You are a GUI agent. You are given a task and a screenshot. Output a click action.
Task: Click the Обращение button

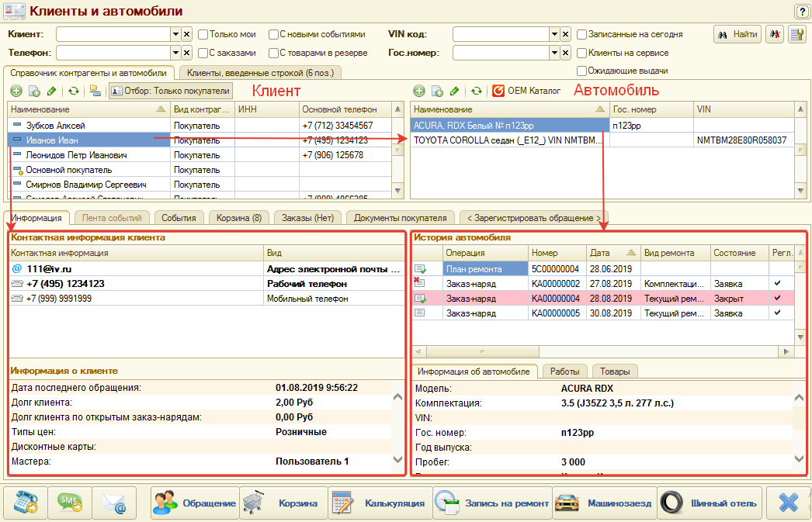pos(195,503)
